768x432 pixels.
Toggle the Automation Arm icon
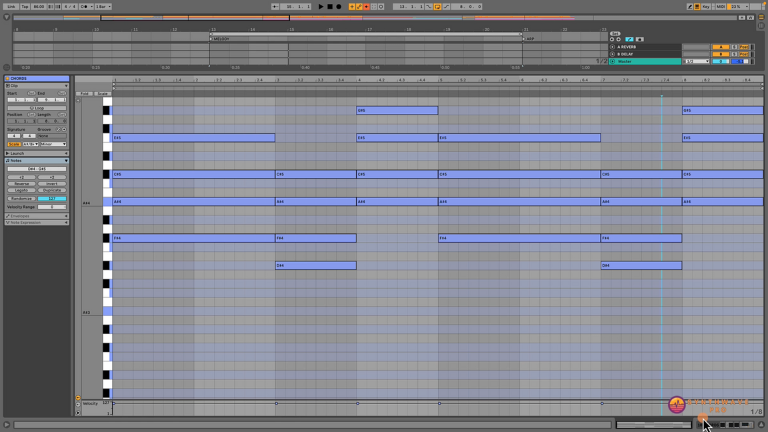coord(359,7)
